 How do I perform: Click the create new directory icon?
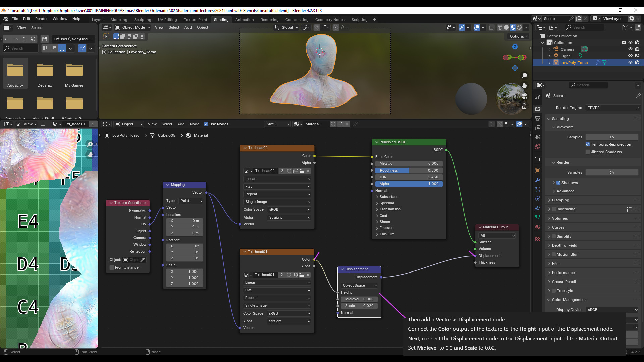tap(45, 39)
